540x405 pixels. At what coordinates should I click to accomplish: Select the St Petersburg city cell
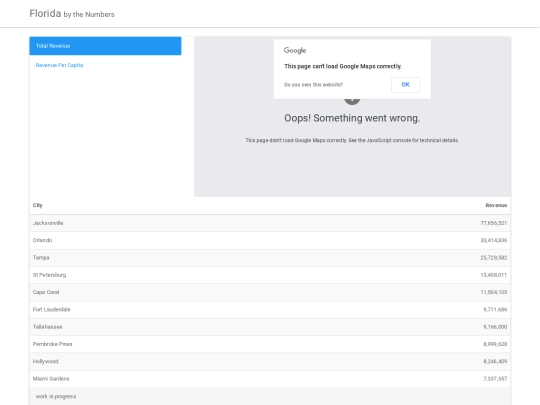[x=49, y=275]
